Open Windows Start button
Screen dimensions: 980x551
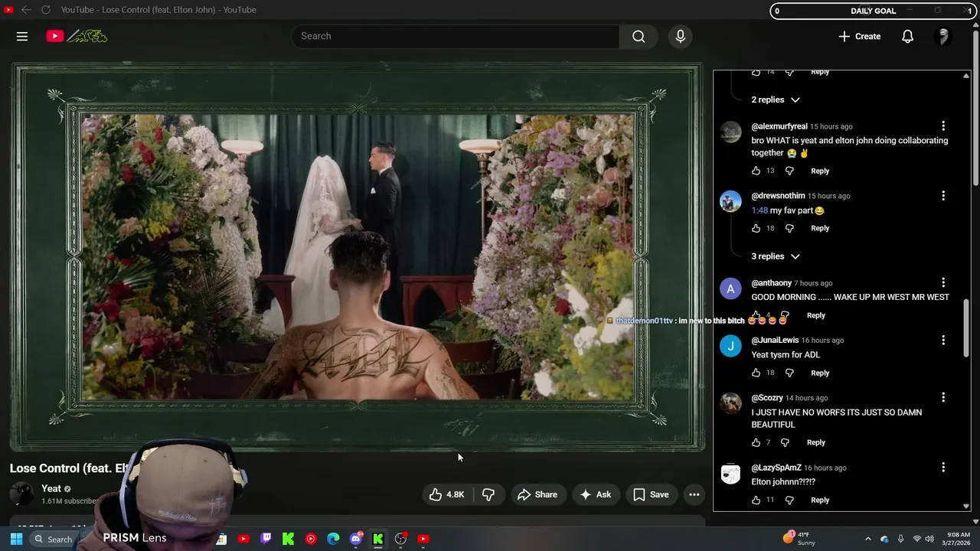pos(16,539)
